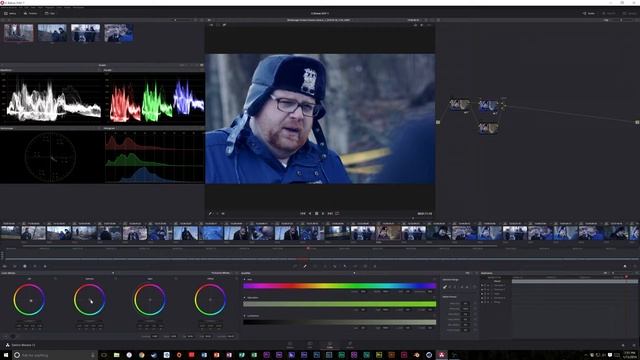This screenshot has height=360, width=640.
Task: Click the Luminance range bar
Action: [340, 322]
